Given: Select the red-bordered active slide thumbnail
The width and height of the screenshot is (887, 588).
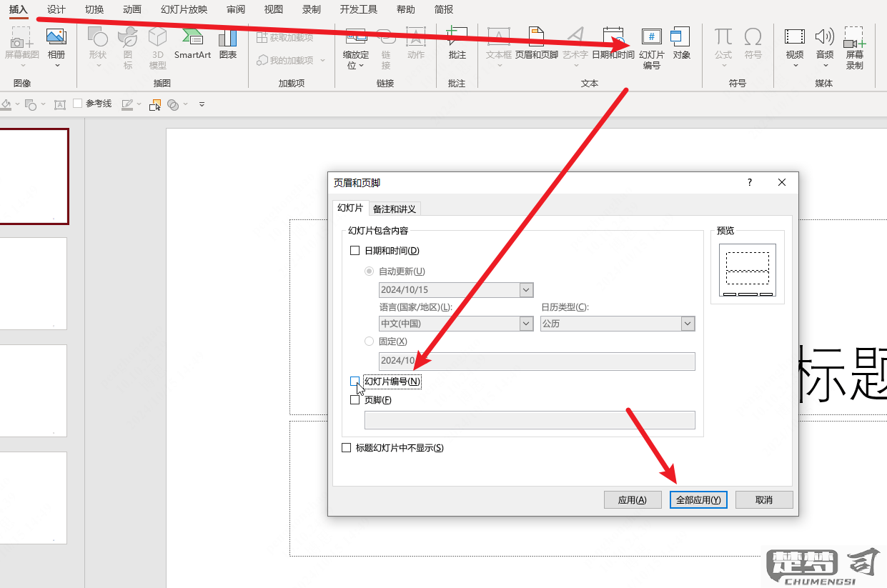Looking at the screenshot, I should click(34, 176).
